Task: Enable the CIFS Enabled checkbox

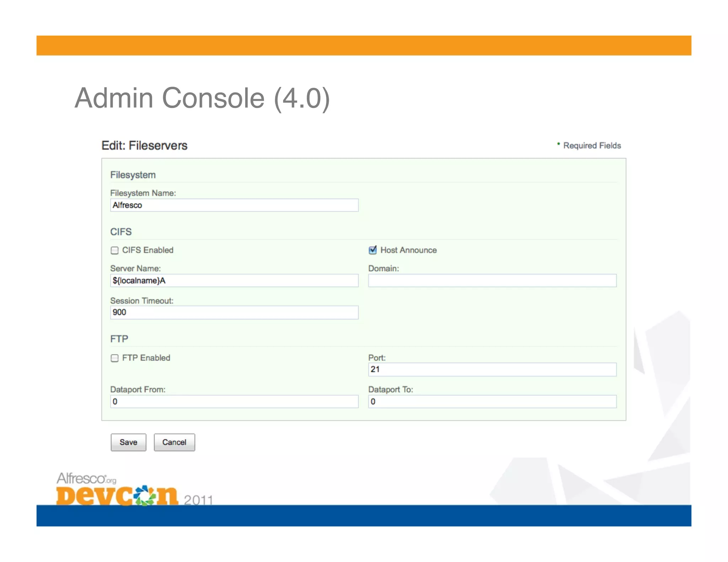Action: tap(114, 250)
